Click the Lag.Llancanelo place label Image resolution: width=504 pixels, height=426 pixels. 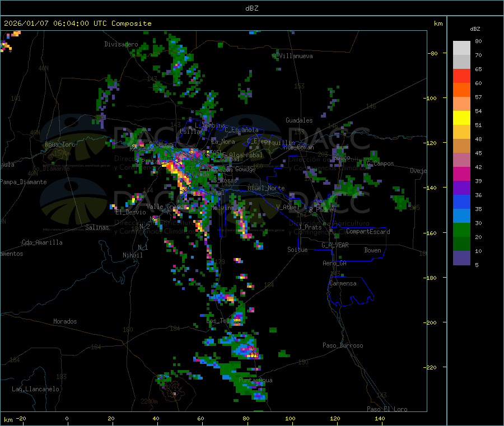35,390
